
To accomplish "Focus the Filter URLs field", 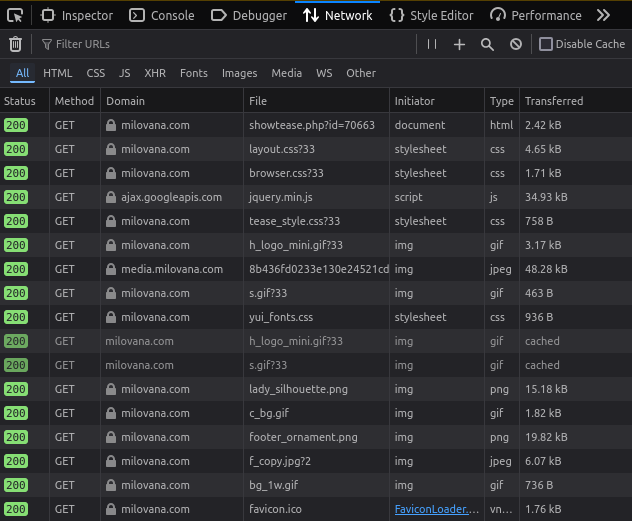I will pyautogui.click(x=226, y=44).
